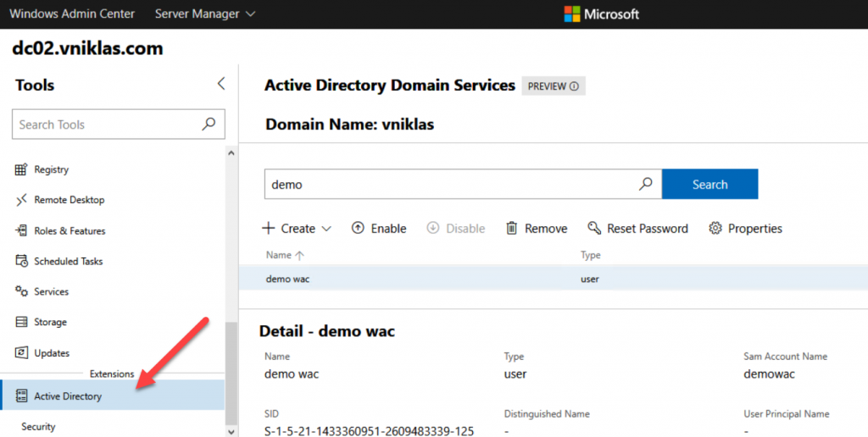Select the Active Directory extension
The height and width of the screenshot is (437, 868).
click(x=113, y=396)
